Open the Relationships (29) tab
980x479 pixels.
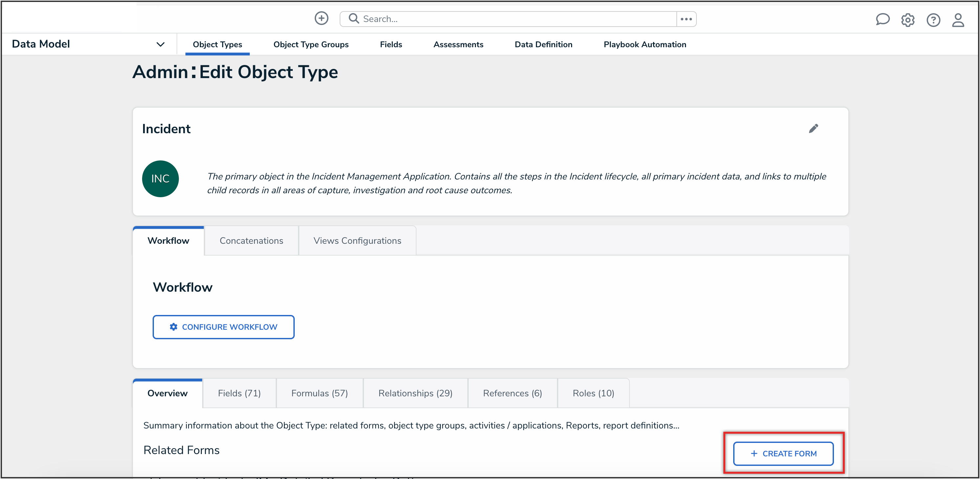pyautogui.click(x=415, y=393)
